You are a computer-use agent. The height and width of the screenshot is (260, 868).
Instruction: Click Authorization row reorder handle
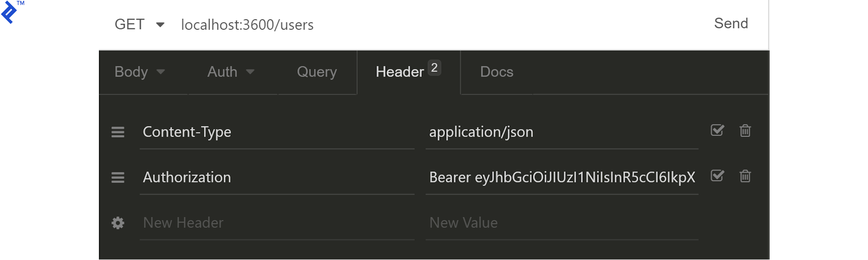[118, 178]
